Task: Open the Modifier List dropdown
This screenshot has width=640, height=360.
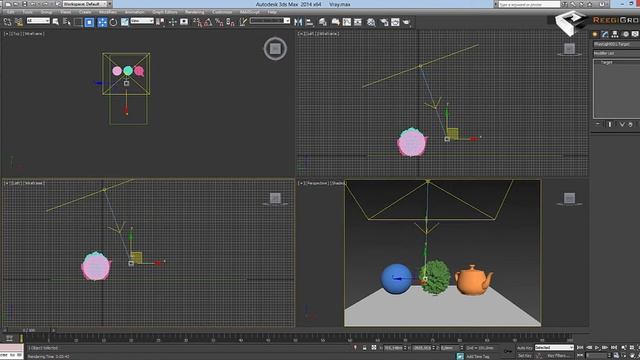Action: coord(616,53)
